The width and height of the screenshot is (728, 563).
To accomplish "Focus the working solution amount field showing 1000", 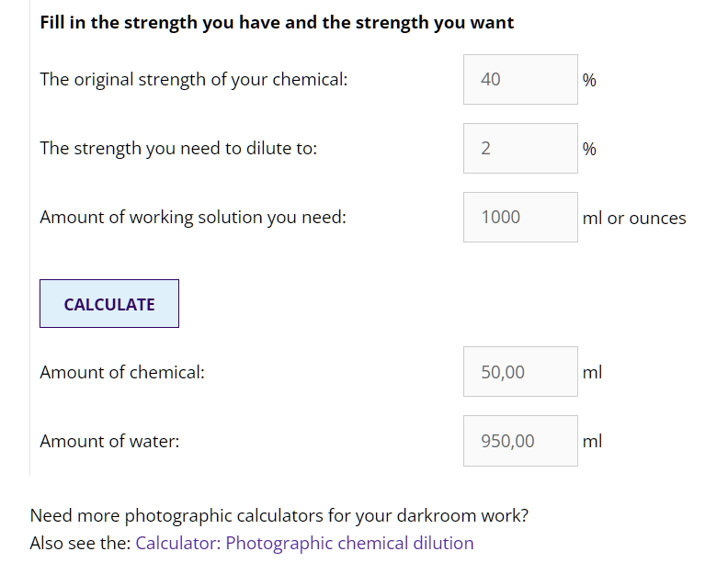I will tap(520, 217).
